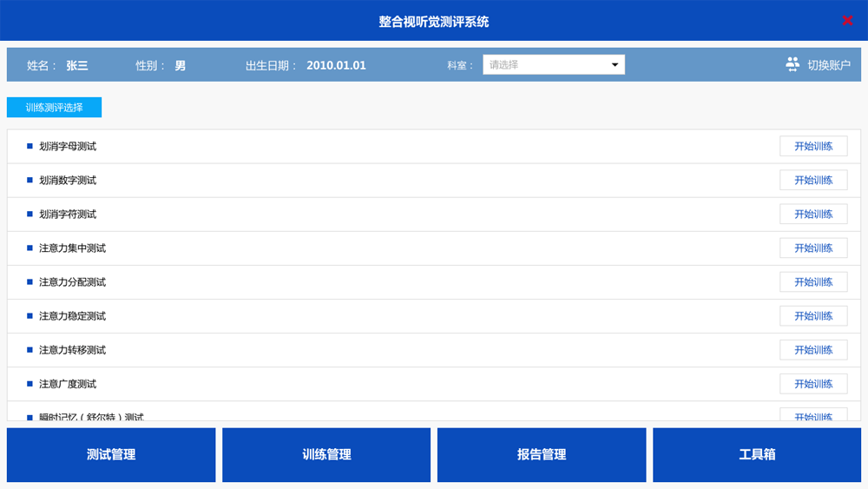
Task: Start training for 注意力稳定测试
Action: pyautogui.click(x=813, y=316)
